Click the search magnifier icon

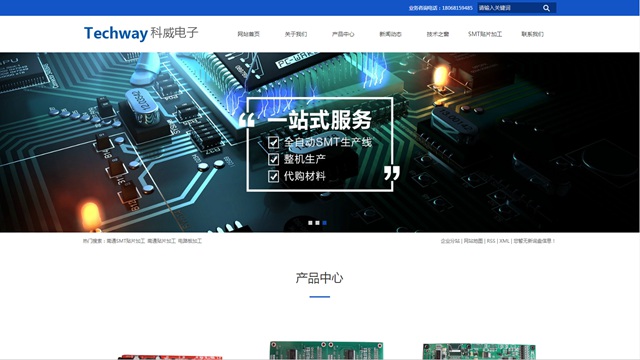click(x=546, y=8)
